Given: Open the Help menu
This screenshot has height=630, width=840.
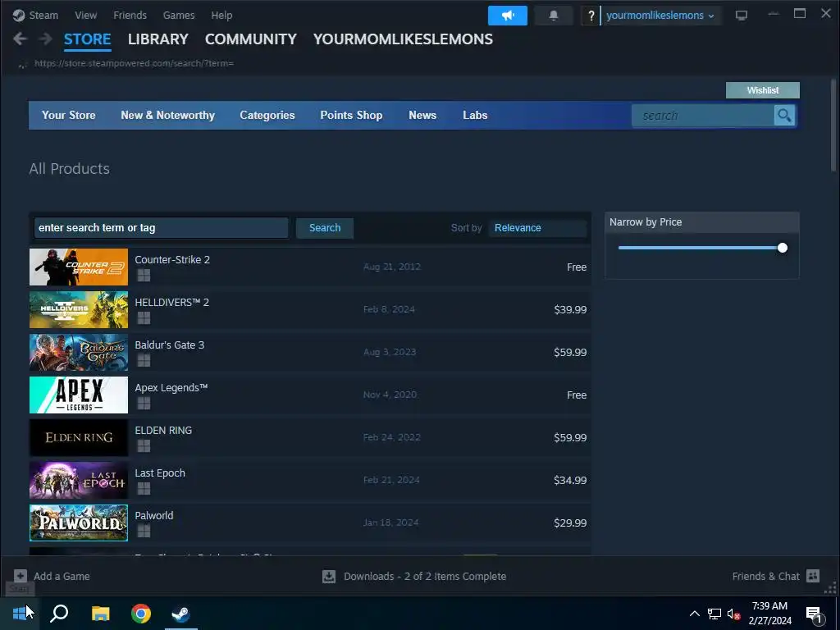Looking at the screenshot, I should tap(221, 16).
